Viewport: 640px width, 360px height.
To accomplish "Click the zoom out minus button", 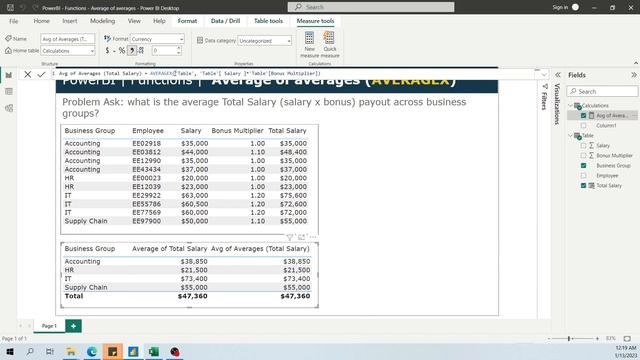I will pos(549,338).
